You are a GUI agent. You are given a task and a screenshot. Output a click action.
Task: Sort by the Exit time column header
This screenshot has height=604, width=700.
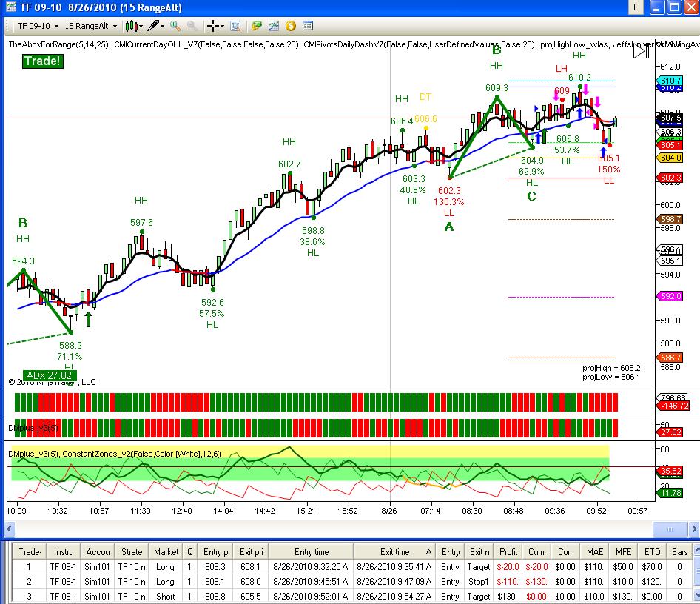coord(394,552)
